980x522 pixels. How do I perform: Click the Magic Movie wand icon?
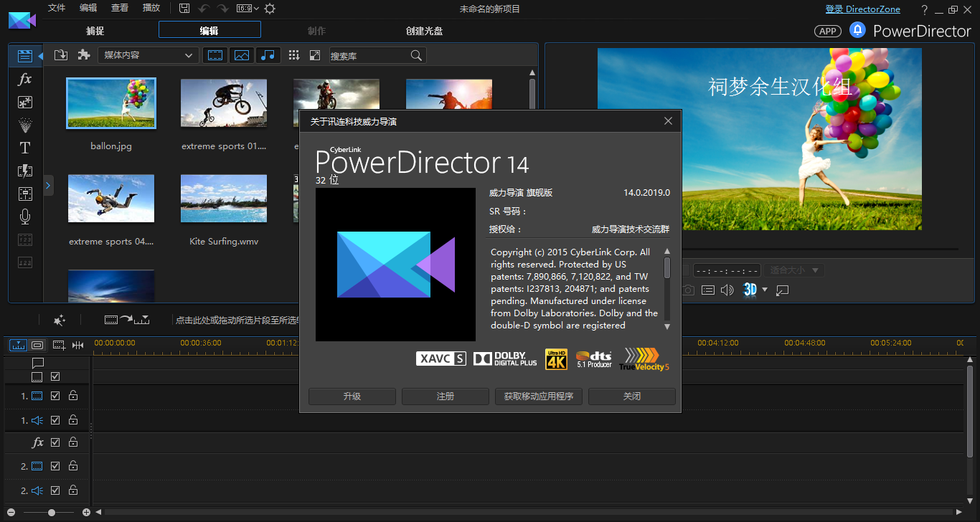point(60,320)
